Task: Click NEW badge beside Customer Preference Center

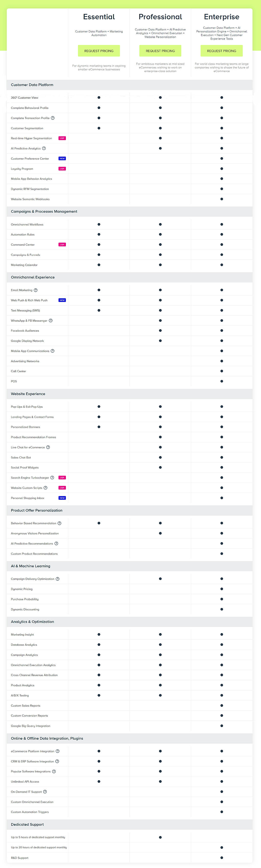Action: tap(62, 158)
